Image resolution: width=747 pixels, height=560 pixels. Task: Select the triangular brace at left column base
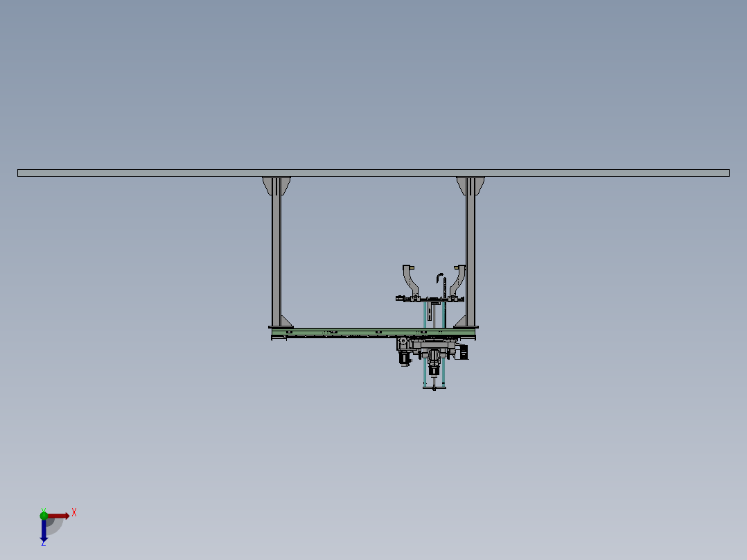click(x=286, y=321)
